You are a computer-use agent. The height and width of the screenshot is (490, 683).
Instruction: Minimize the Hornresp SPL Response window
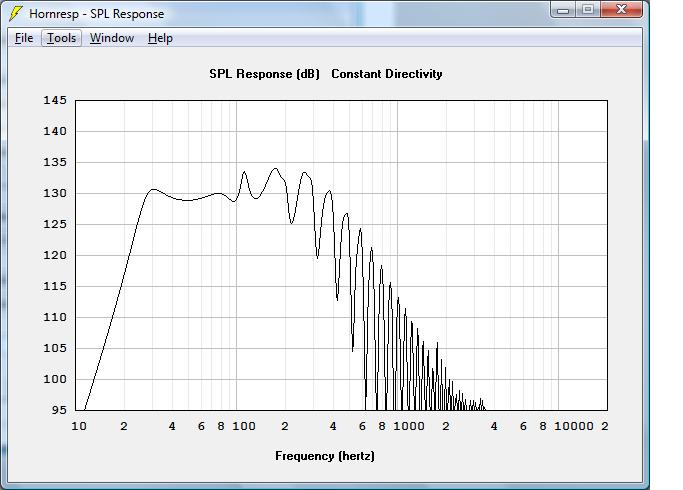point(563,10)
